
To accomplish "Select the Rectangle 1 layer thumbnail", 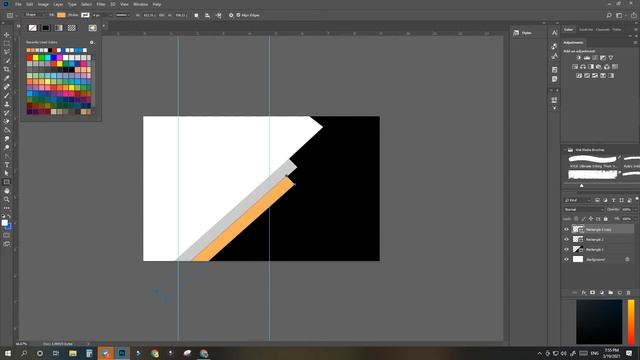I will 578,249.
